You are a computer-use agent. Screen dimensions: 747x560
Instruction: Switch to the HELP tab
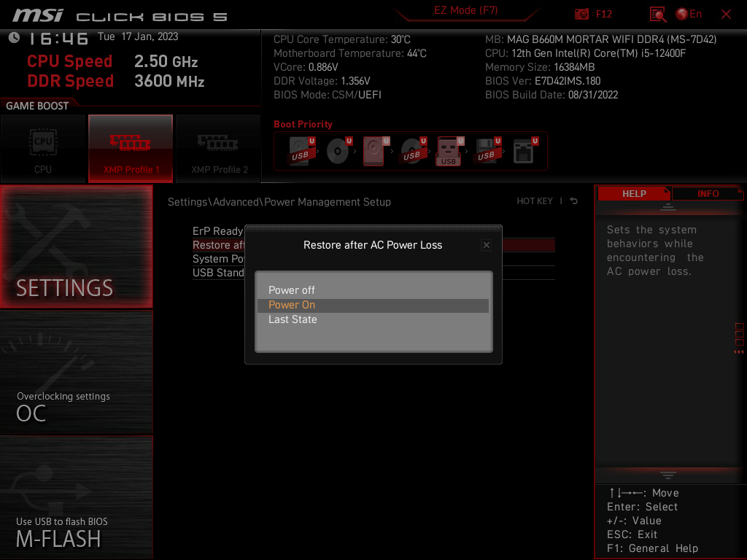coord(634,194)
